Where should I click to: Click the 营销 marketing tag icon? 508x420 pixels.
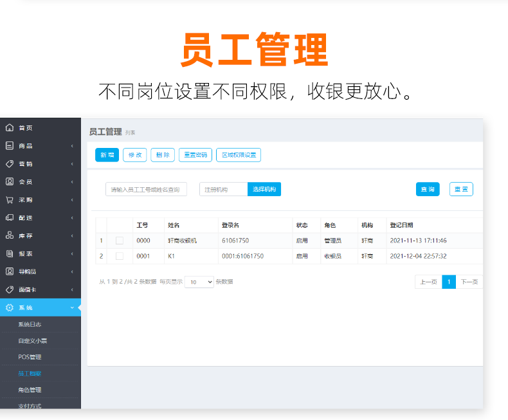[10, 163]
